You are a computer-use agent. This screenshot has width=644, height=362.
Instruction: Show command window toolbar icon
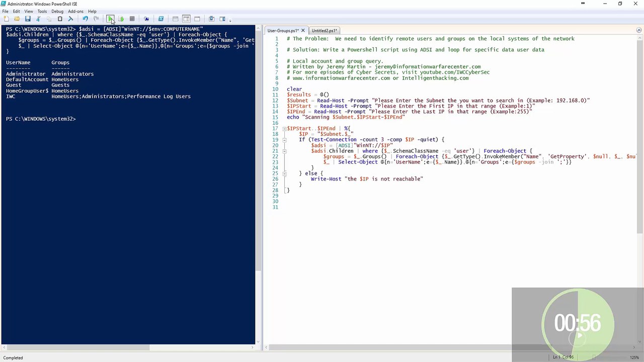[x=212, y=19]
